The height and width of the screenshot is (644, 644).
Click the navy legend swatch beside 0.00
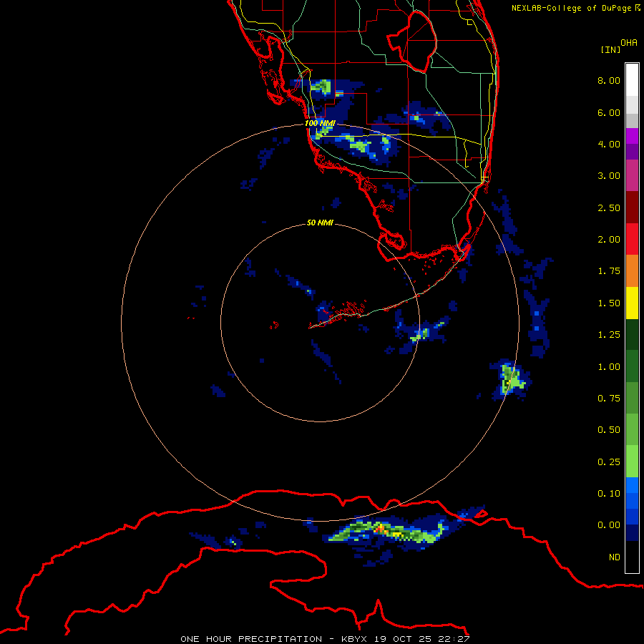[x=632, y=532]
